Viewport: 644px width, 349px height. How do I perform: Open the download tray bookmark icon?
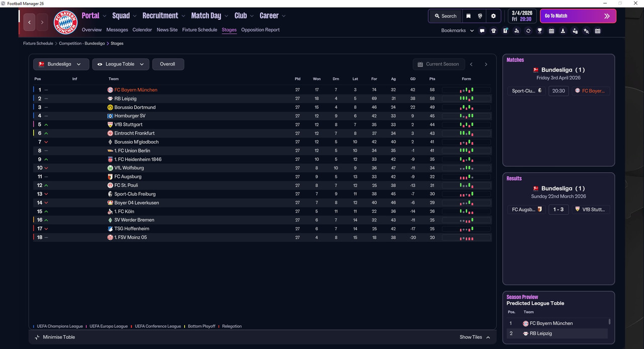pyautogui.click(x=563, y=31)
